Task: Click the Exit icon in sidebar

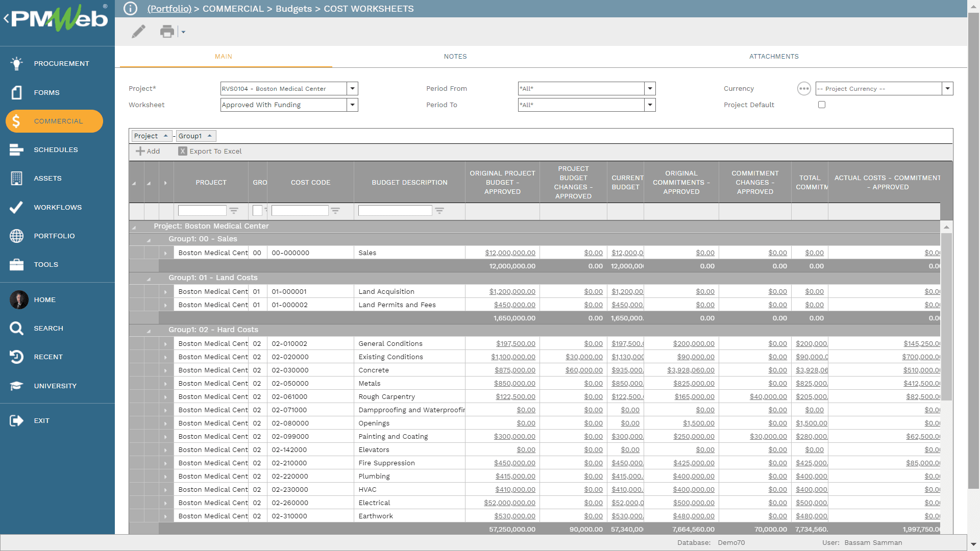Action: (x=16, y=420)
